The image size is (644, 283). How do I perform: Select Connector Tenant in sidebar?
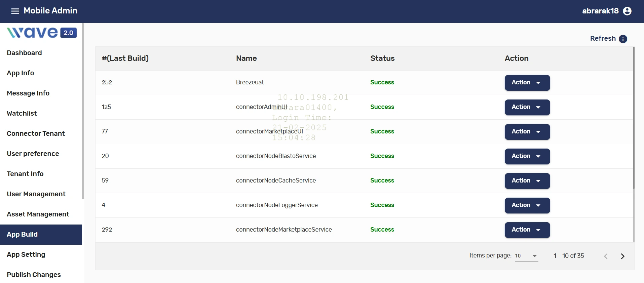(x=36, y=133)
